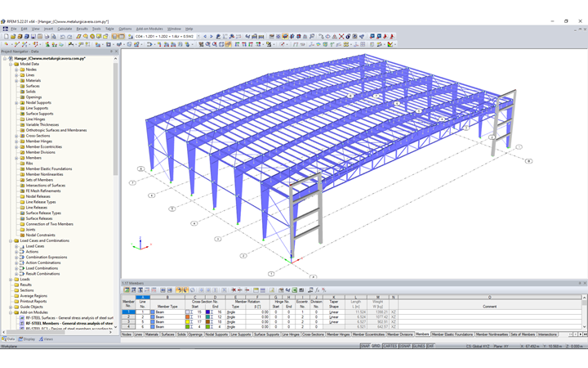
Task: Expand the Guide Objects tree node
Action: click(11, 307)
